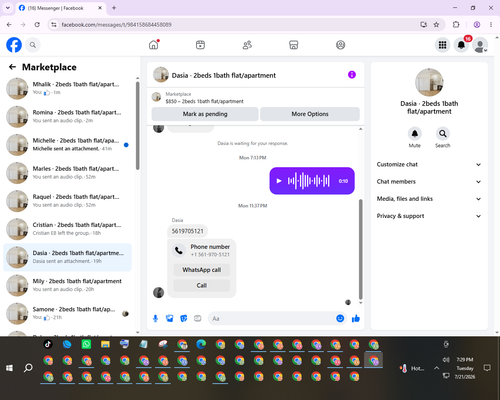Click the sticker icon in composer

(183, 318)
